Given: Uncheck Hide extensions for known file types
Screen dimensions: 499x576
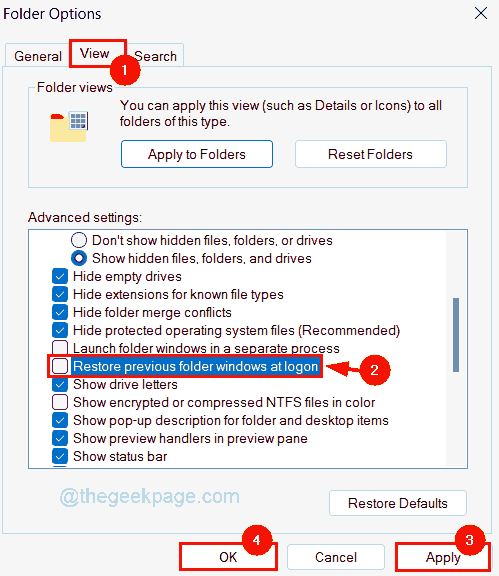Looking at the screenshot, I should [x=60, y=294].
